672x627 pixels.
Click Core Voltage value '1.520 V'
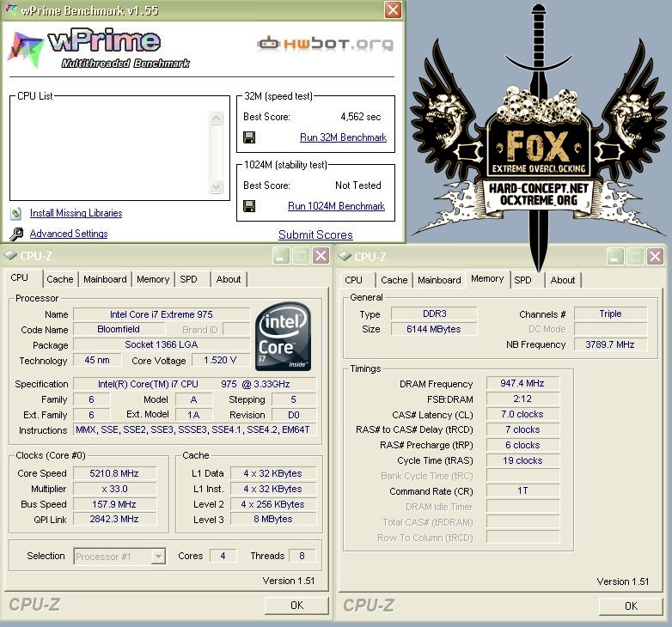pos(220,360)
